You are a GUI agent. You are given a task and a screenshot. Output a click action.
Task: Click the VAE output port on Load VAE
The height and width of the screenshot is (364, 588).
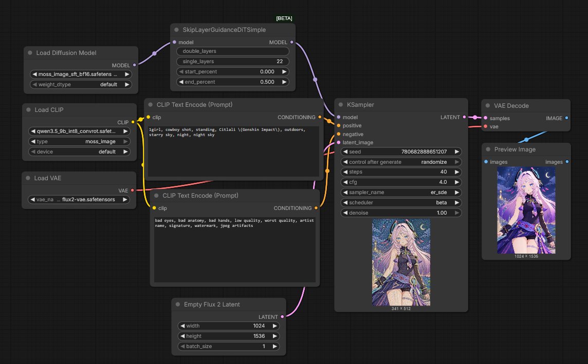133,190
